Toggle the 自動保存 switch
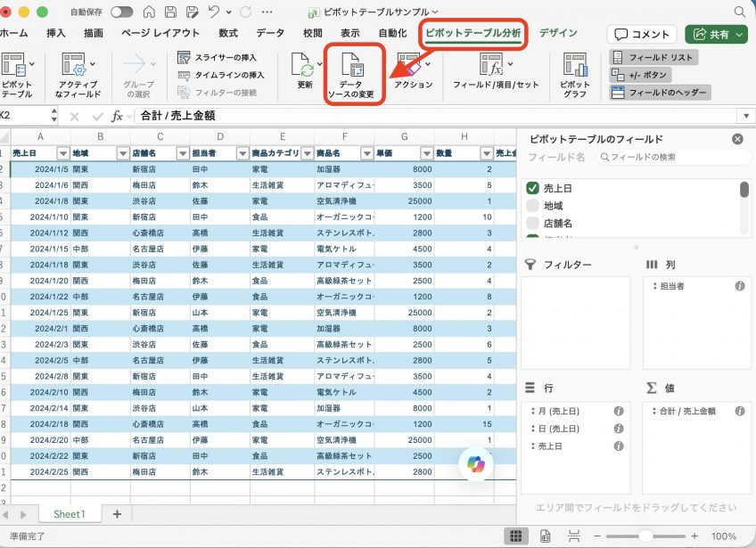The image size is (756, 548). click(122, 12)
